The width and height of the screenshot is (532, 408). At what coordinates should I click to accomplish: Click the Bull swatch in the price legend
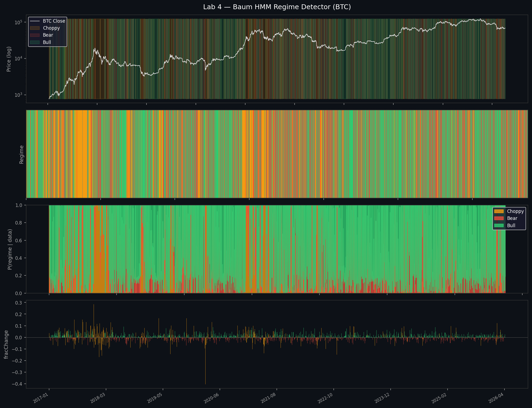pos(35,42)
